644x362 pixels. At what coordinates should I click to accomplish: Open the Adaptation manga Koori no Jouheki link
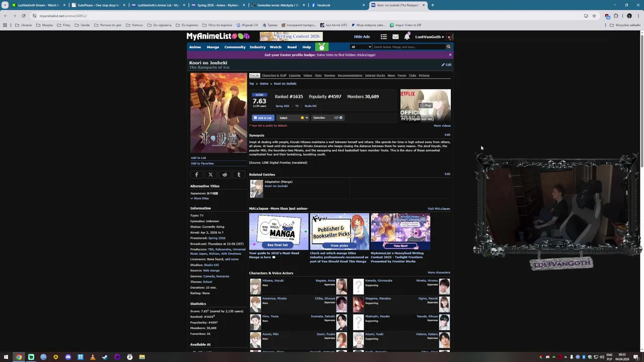pos(276,186)
